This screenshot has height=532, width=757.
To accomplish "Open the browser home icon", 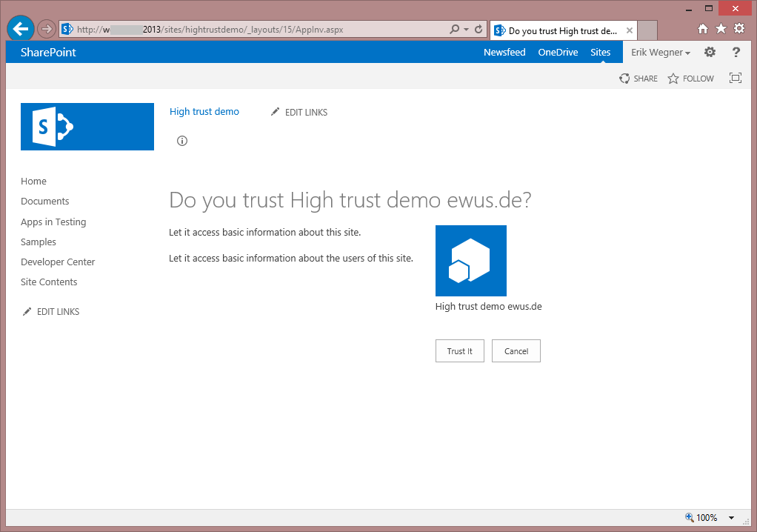I will pyautogui.click(x=703, y=29).
